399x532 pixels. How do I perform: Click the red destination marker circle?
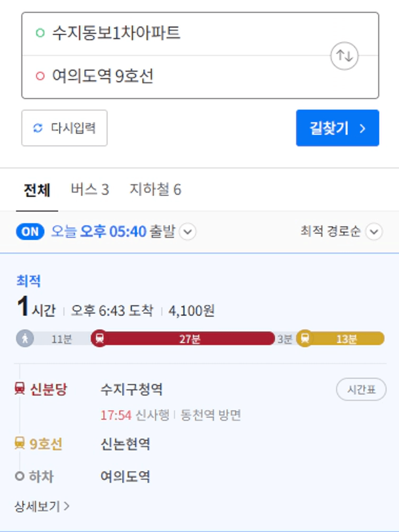(x=40, y=76)
